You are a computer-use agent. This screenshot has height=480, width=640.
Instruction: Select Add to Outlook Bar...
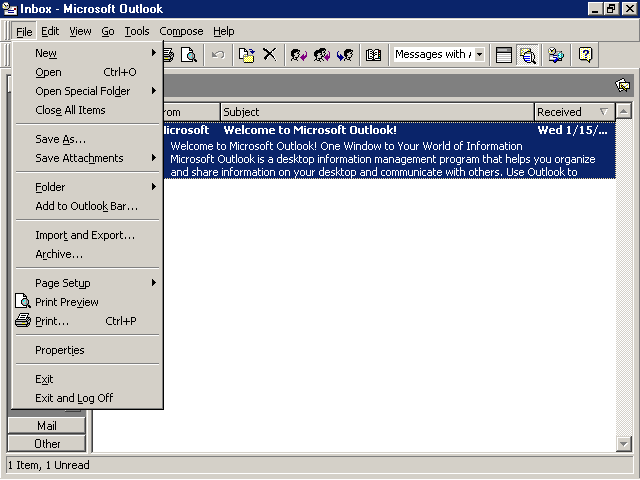pyautogui.click(x=87, y=206)
